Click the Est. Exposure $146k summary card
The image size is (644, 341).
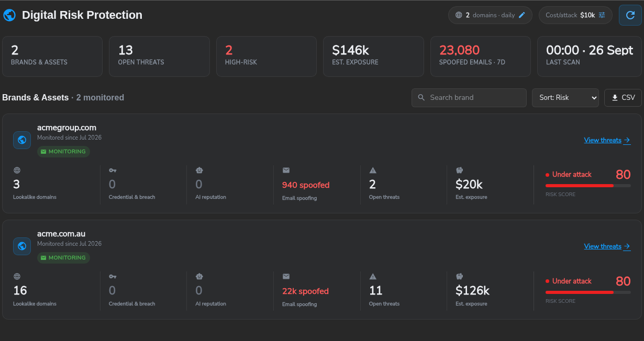click(x=373, y=56)
